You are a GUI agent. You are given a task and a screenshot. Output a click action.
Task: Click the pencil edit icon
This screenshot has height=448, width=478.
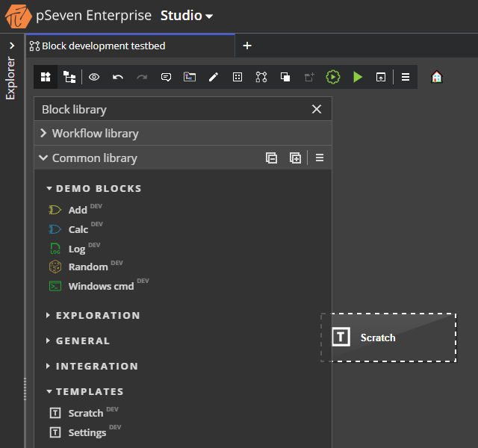214,77
